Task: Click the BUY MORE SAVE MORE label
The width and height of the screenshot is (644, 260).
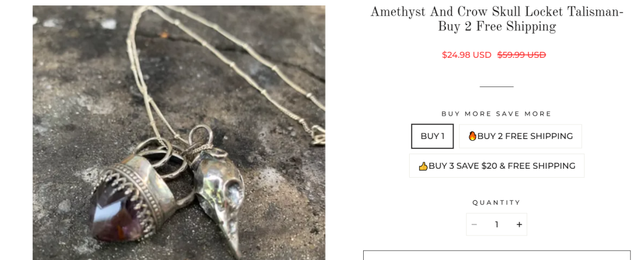Action: pos(497,114)
